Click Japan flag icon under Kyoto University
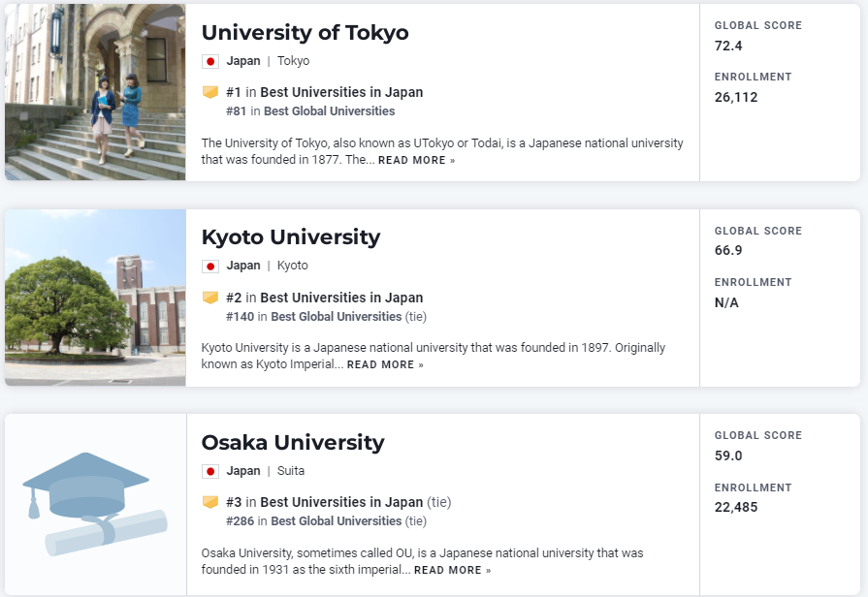This screenshot has height=597, width=868. coord(210,267)
